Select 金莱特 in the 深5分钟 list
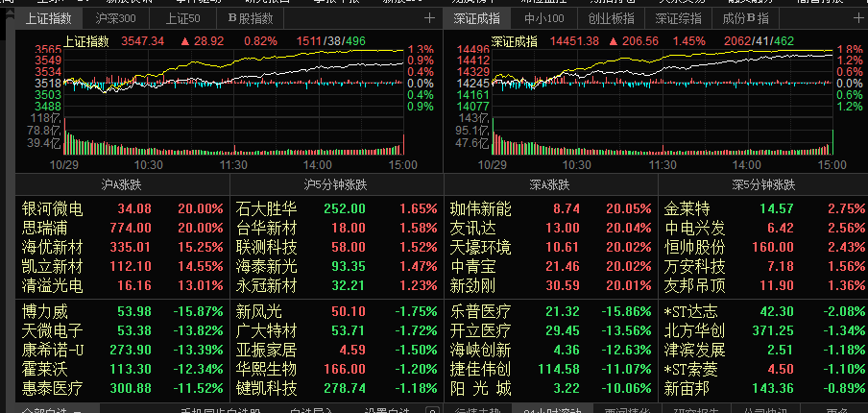This screenshot has height=413, width=868. coord(762,208)
